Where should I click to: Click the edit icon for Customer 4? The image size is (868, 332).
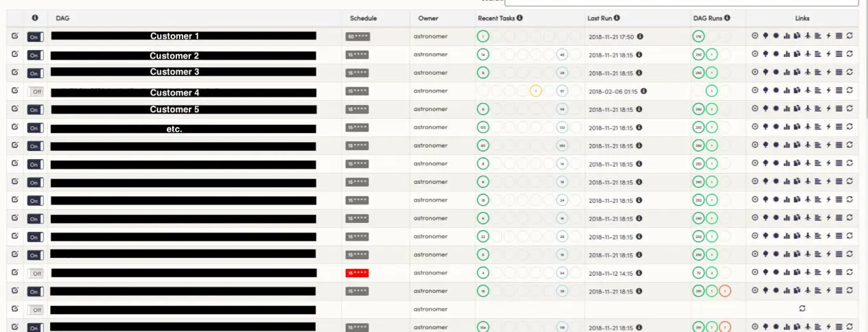[x=15, y=90]
